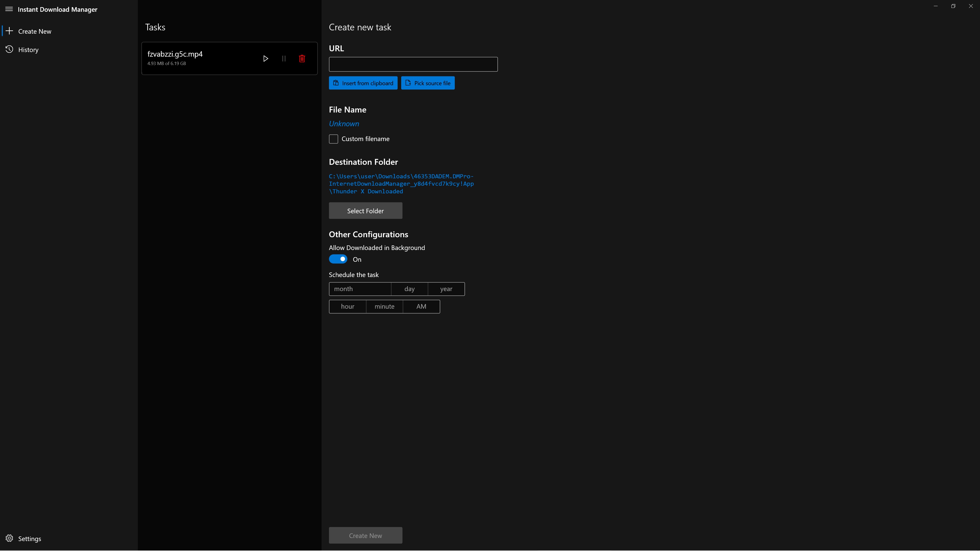Click the clipboard icon on Insert button
980x551 pixels.
coord(336,83)
